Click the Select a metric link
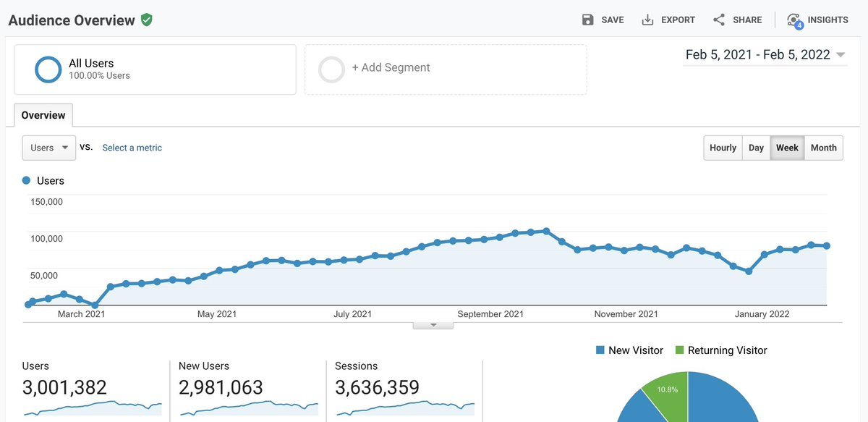868x422 pixels. click(132, 148)
